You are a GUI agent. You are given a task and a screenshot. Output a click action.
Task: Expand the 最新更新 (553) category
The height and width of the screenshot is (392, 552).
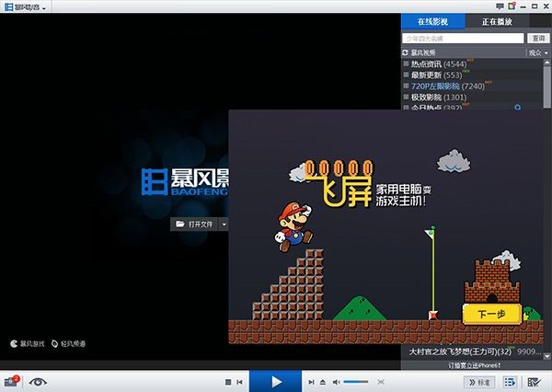(x=406, y=75)
